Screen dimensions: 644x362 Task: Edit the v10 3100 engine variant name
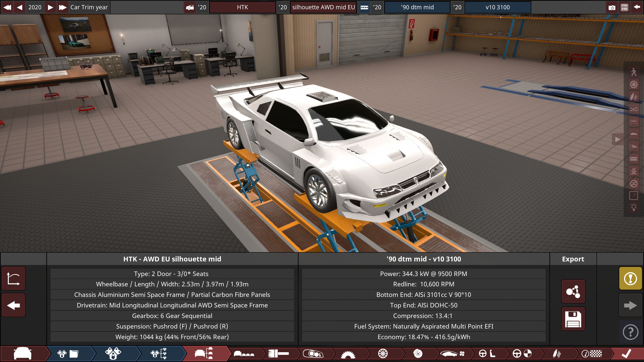[x=498, y=7]
